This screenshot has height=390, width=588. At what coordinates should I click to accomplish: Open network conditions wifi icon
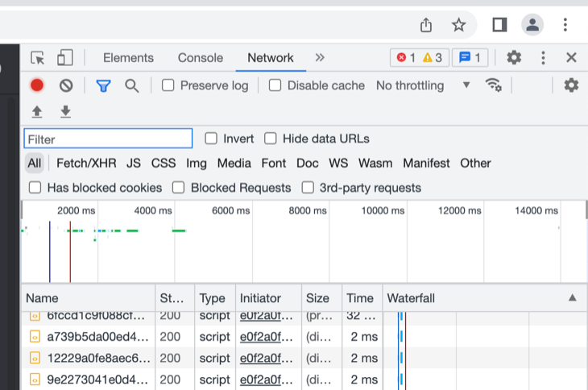(x=493, y=85)
